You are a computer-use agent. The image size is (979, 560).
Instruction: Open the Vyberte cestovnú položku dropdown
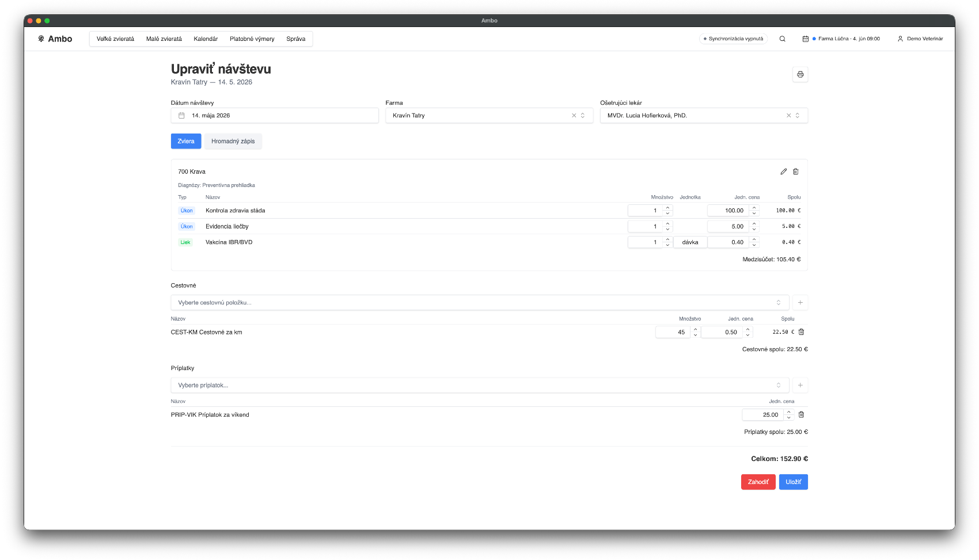480,303
